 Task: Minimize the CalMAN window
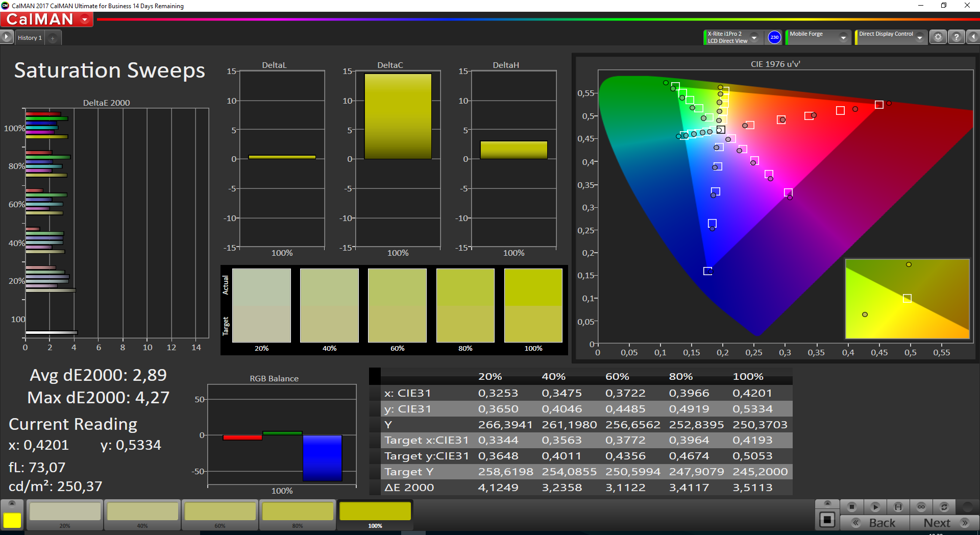[921, 6]
